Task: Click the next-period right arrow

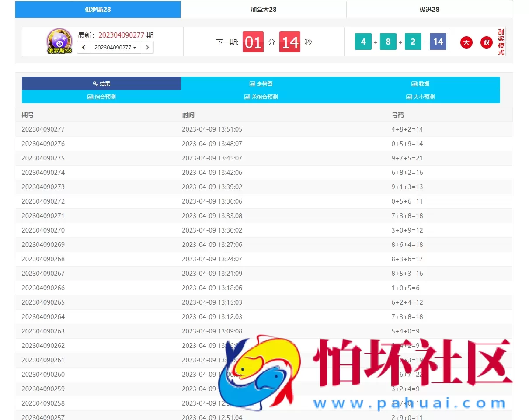Action: pyautogui.click(x=147, y=47)
